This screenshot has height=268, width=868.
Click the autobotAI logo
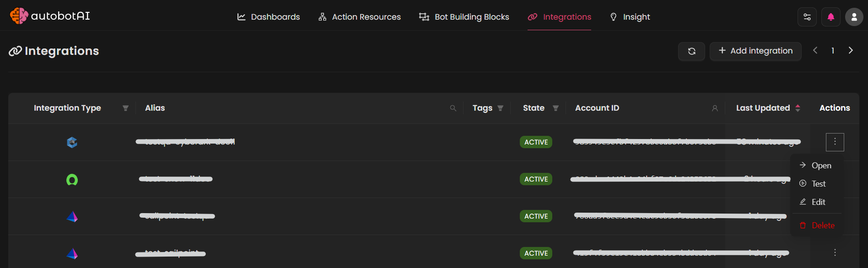[50, 16]
